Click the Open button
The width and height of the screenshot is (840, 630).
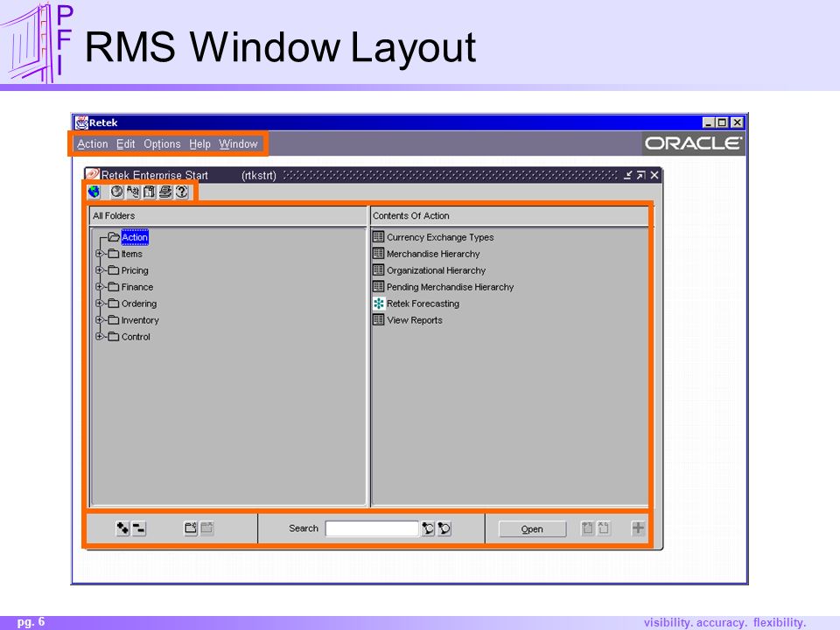coord(532,528)
